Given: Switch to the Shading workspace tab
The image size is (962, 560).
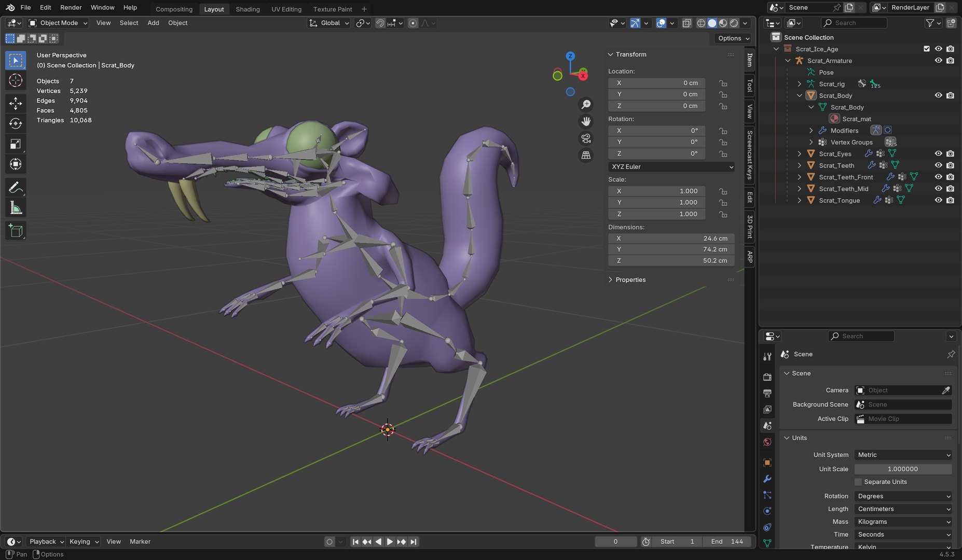Looking at the screenshot, I should click(x=248, y=9).
